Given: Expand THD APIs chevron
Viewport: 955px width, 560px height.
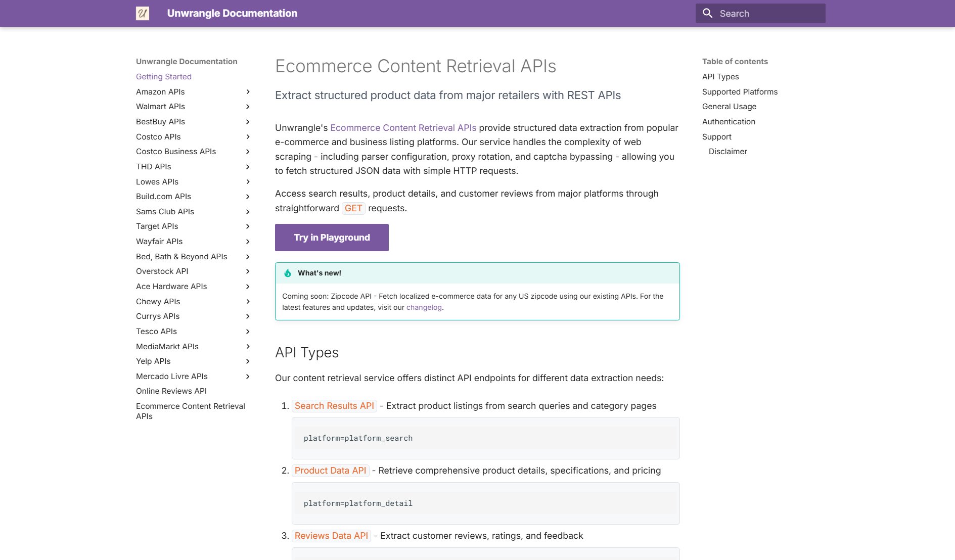Looking at the screenshot, I should [248, 167].
